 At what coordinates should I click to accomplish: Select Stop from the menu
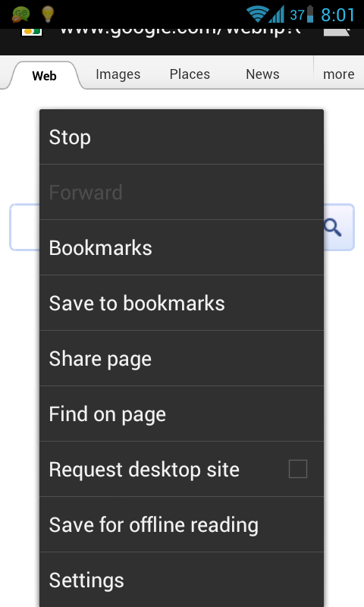pos(181,137)
